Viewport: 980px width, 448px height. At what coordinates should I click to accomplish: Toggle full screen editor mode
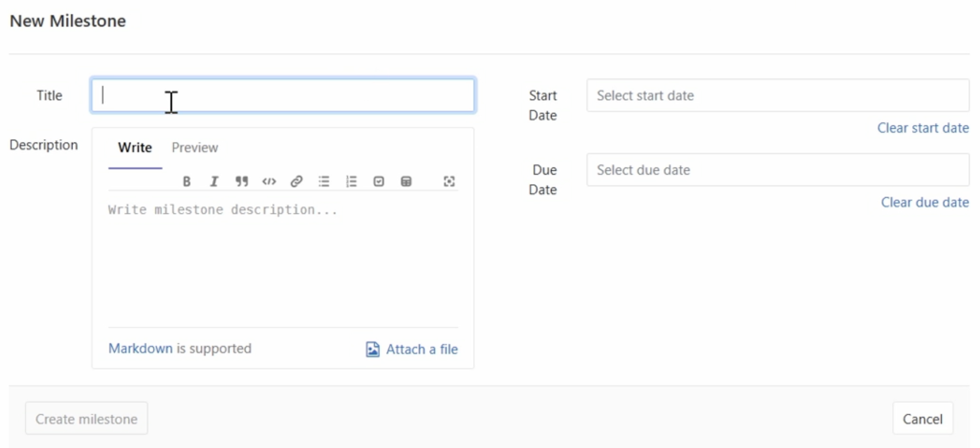449,181
